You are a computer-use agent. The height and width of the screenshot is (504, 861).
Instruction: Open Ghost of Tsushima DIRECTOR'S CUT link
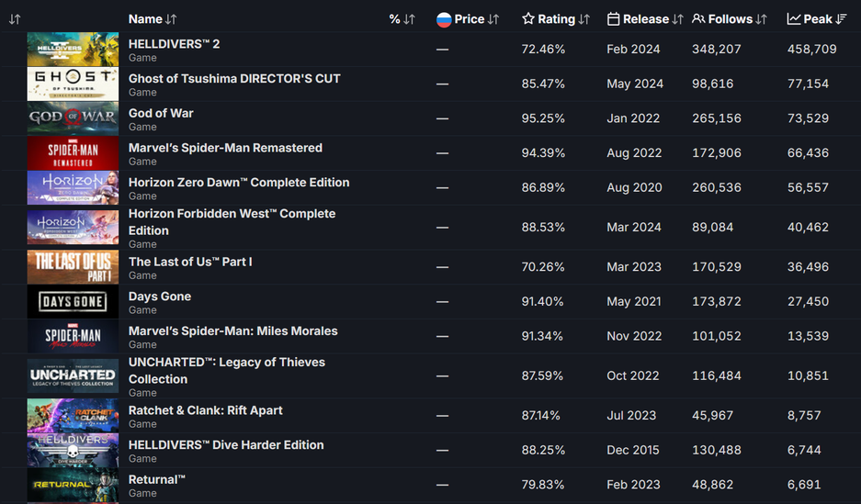click(x=234, y=79)
